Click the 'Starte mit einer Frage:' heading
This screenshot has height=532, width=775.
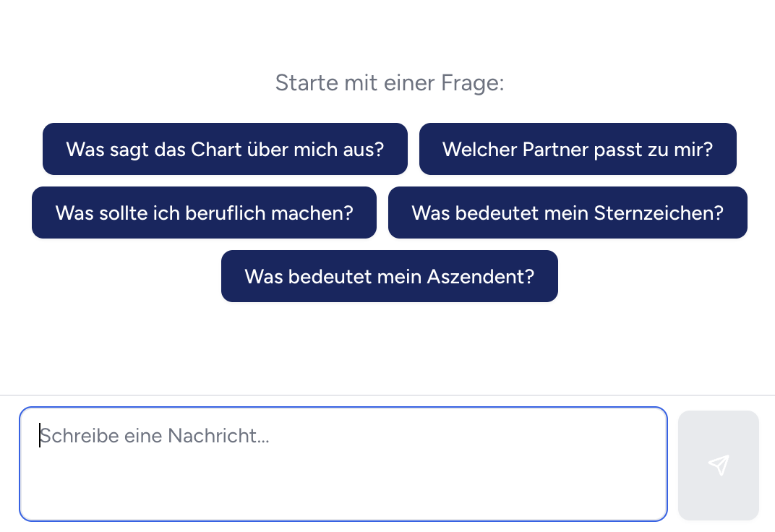(x=389, y=82)
